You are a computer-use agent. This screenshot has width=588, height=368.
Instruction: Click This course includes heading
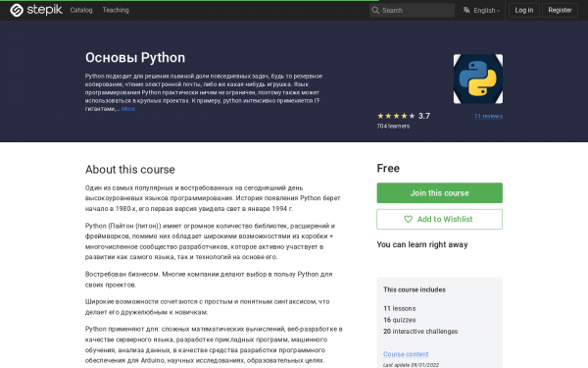(415, 289)
